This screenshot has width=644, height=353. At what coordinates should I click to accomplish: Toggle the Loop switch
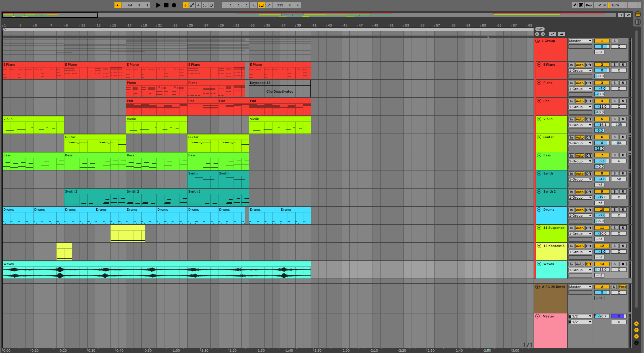pos(261,5)
